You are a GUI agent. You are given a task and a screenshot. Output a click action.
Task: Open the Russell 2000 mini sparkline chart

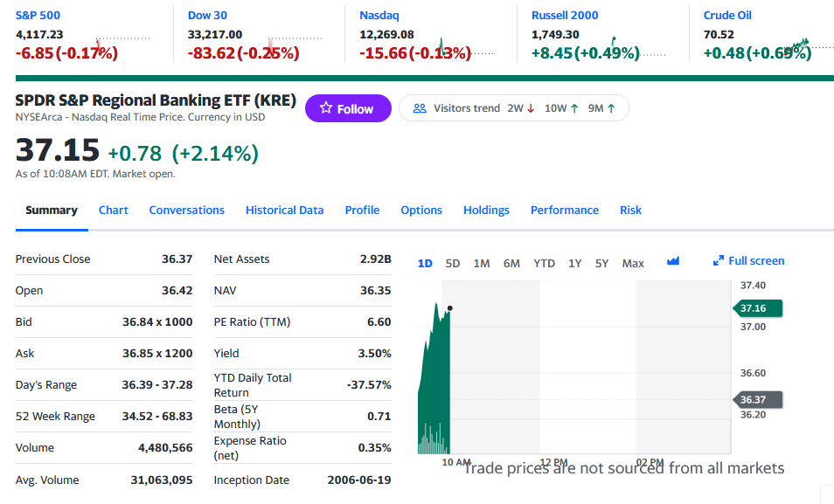point(638,48)
